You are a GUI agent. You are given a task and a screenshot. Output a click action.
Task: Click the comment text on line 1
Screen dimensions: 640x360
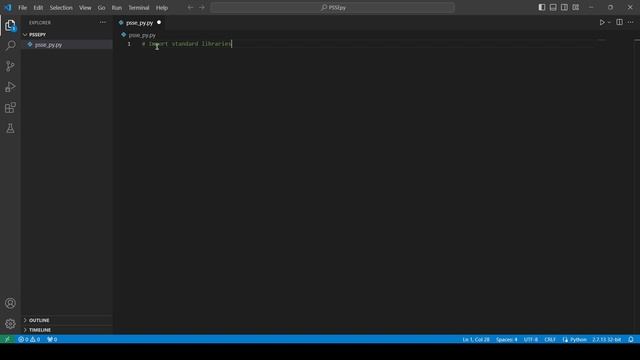[x=186, y=44]
